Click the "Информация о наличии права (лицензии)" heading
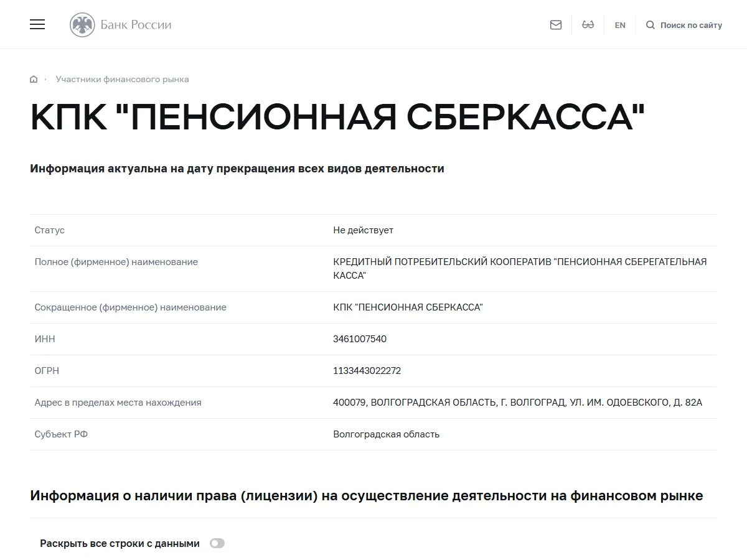747x560 pixels. pyautogui.click(x=367, y=496)
